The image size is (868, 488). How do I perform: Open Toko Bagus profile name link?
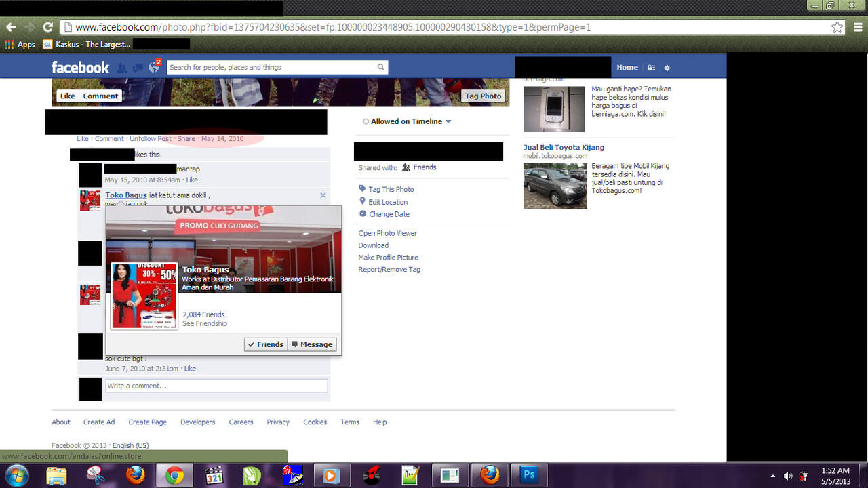[x=126, y=195]
